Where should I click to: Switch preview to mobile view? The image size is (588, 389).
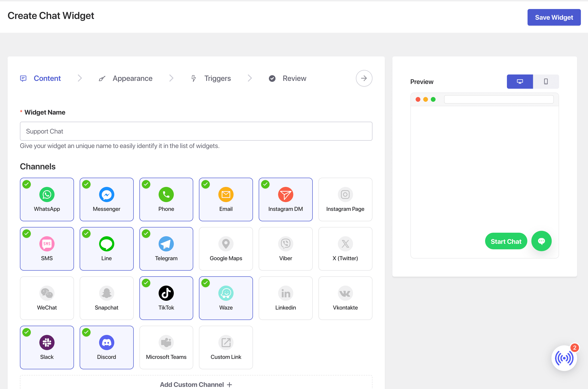546,81
